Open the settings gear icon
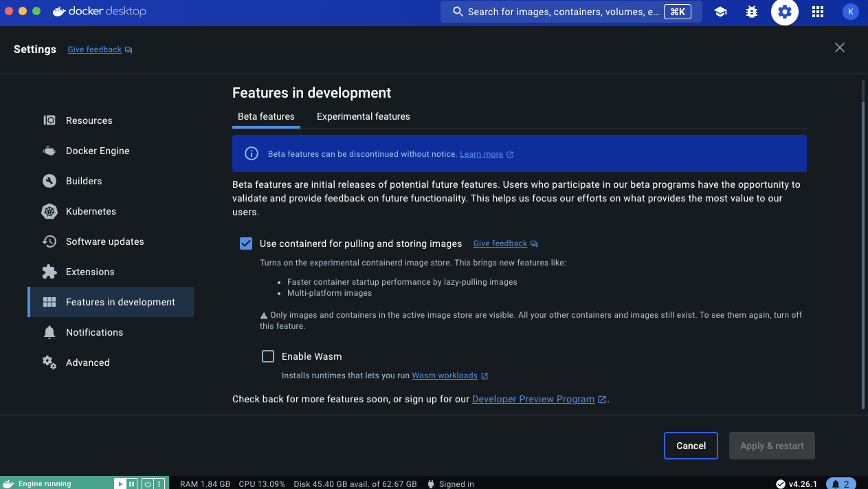This screenshot has height=489, width=868. 785,12
